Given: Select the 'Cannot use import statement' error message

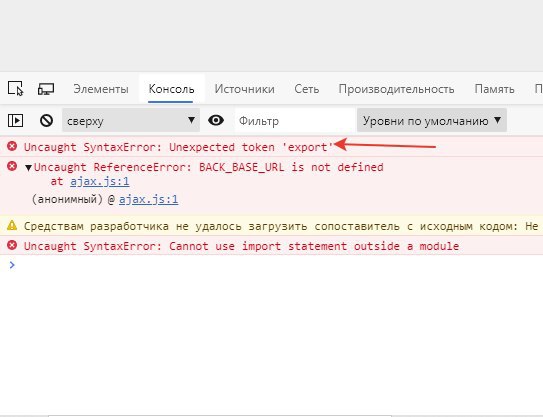Looking at the screenshot, I should pos(241,246).
